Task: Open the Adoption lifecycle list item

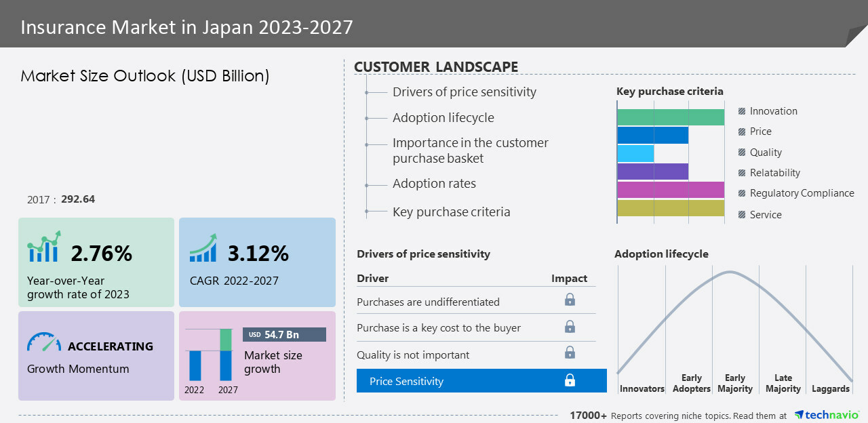Action: [443, 118]
